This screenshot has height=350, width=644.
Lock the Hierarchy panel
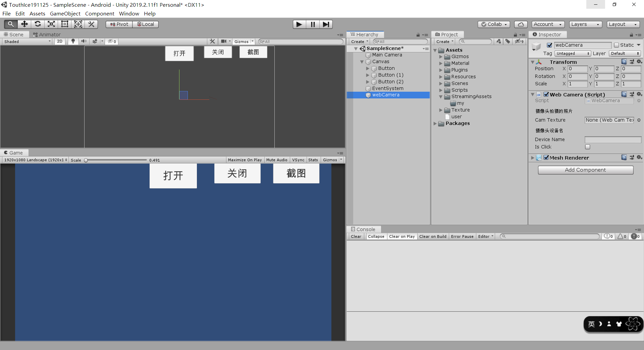point(418,35)
